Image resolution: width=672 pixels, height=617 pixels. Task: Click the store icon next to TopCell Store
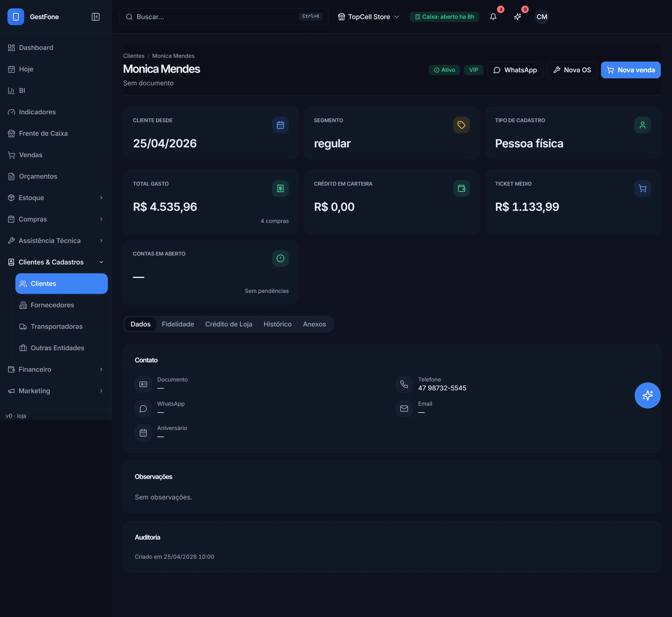341,17
